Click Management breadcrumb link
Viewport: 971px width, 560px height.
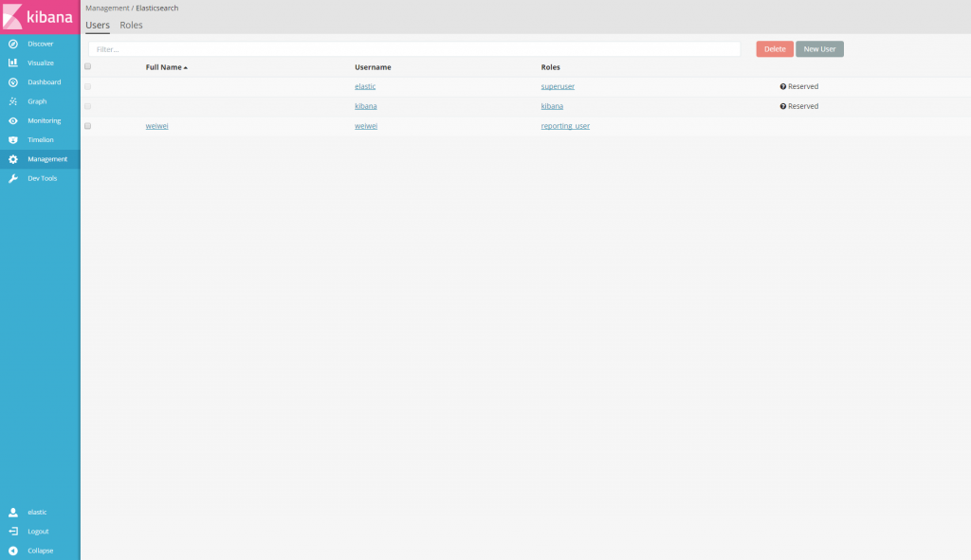click(x=107, y=8)
